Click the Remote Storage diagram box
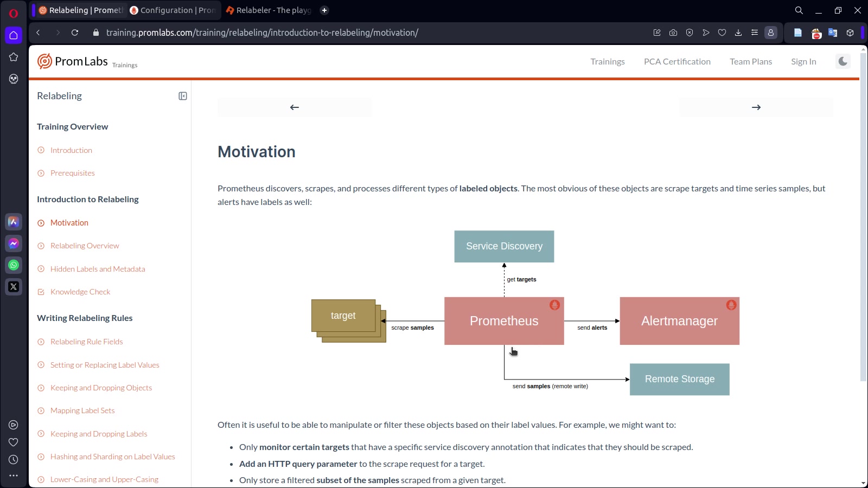 click(680, 379)
